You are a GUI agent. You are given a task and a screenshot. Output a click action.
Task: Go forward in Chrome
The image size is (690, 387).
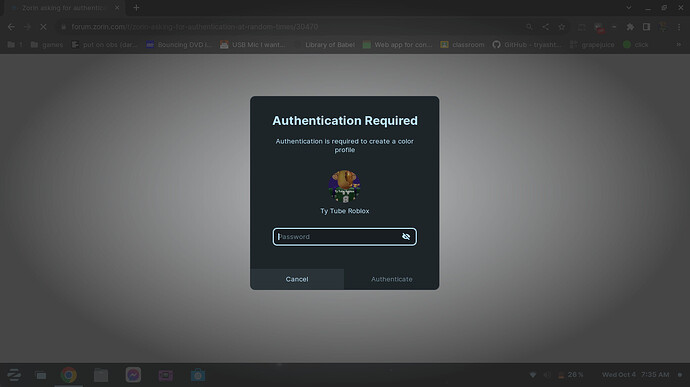click(x=27, y=27)
